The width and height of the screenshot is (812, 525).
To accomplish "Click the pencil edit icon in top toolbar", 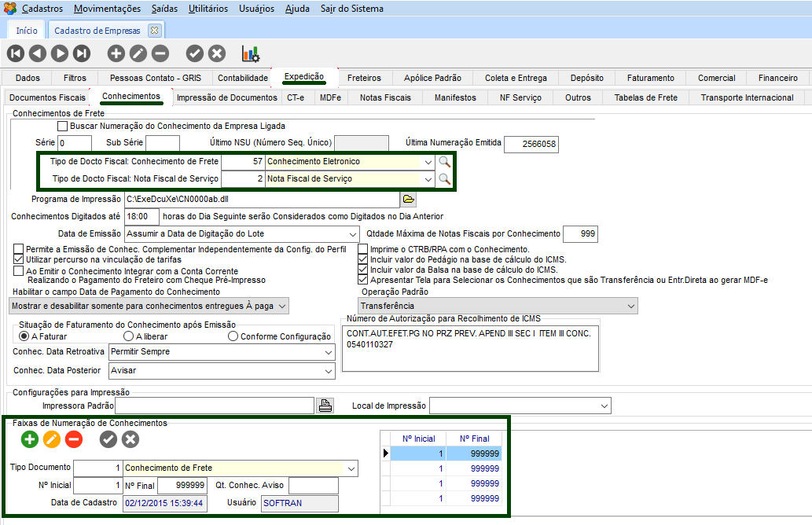I will pyautogui.click(x=138, y=53).
